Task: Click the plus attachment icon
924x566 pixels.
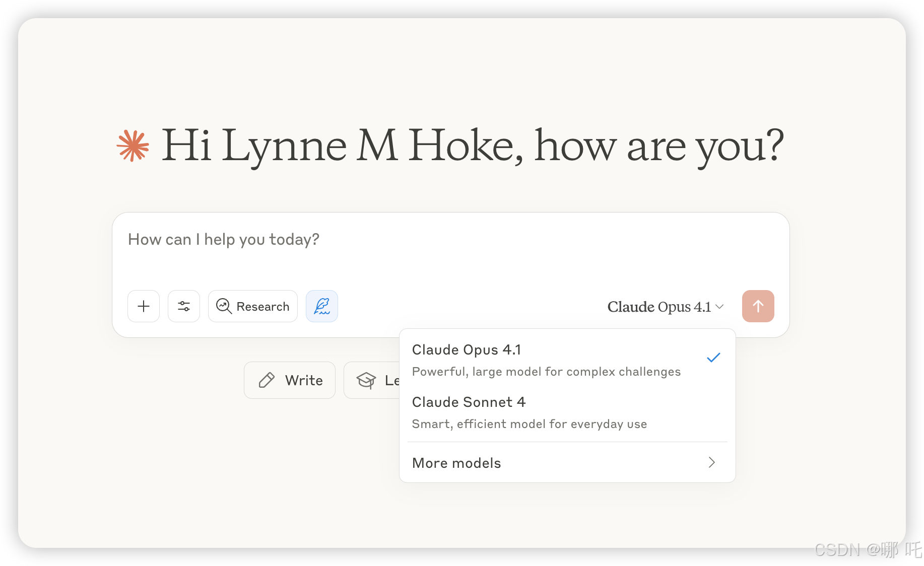Action: tap(144, 306)
